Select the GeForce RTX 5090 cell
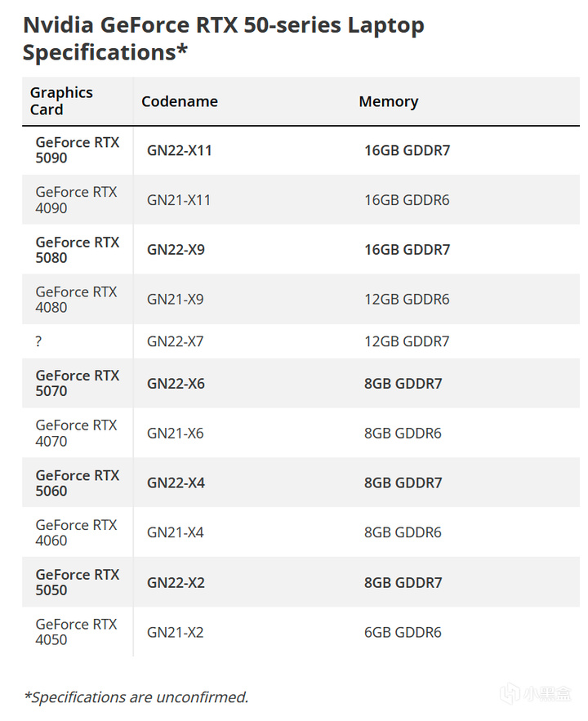This screenshot has width=588, height=721. pos(78,150)
